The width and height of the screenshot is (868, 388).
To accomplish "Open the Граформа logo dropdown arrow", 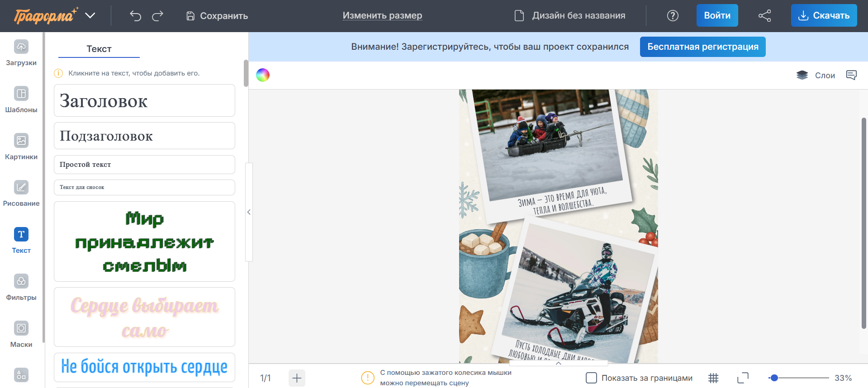I will coord(90,16).
